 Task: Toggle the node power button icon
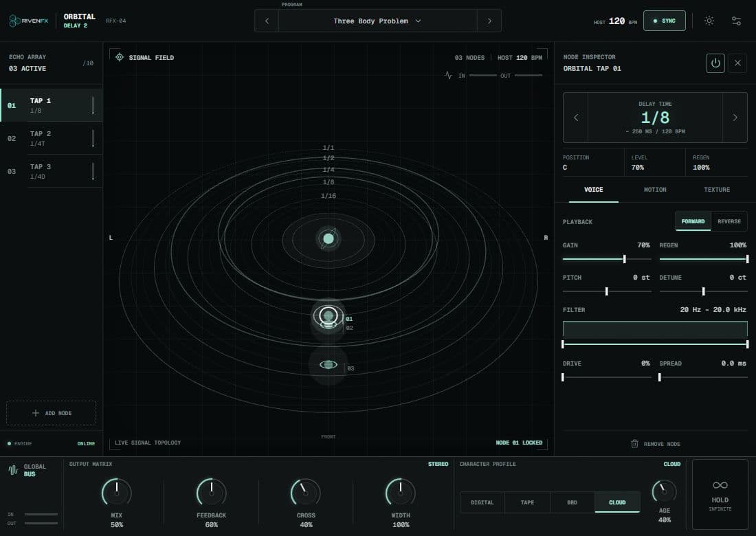(x=715, y=63)
